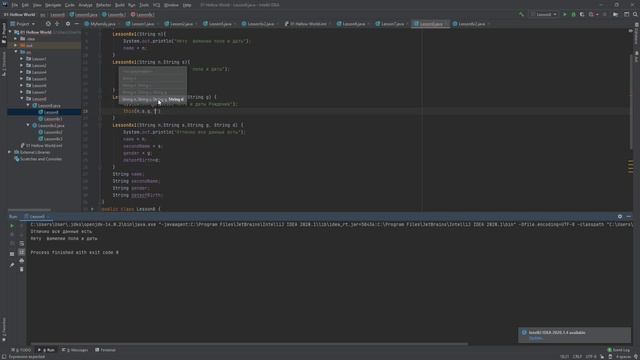Toggle the read-only lock icon in the status bar
The width and height of the screenshot is (640, 360).
click(x=602, y=357)
